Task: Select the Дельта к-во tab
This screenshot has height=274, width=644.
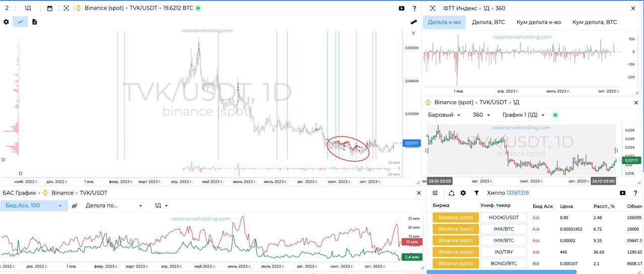Action: pyautogui.click(x=444, y=22)
